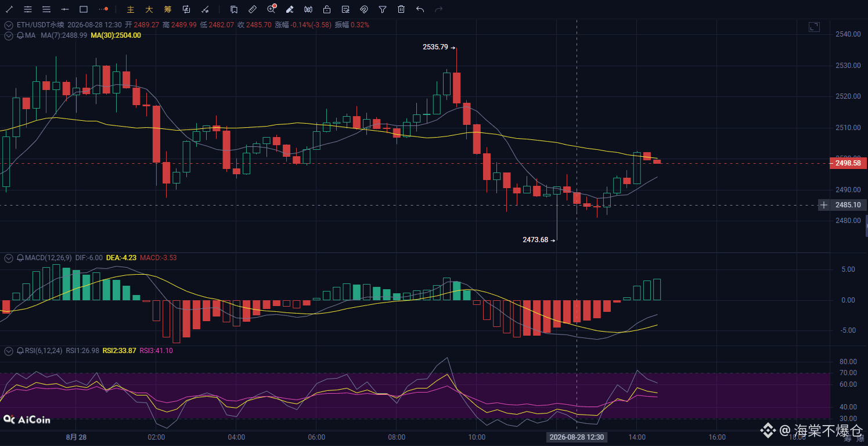Click the ETH/USDT永续 symbol name

coord(39,25)
